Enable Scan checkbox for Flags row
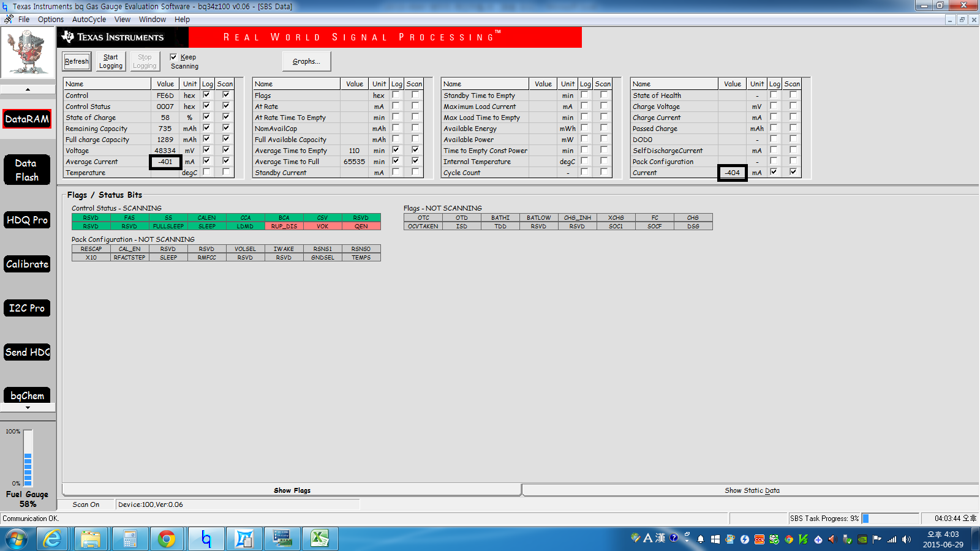This screenshot has height=551, width=980. [x=415, y=95]
